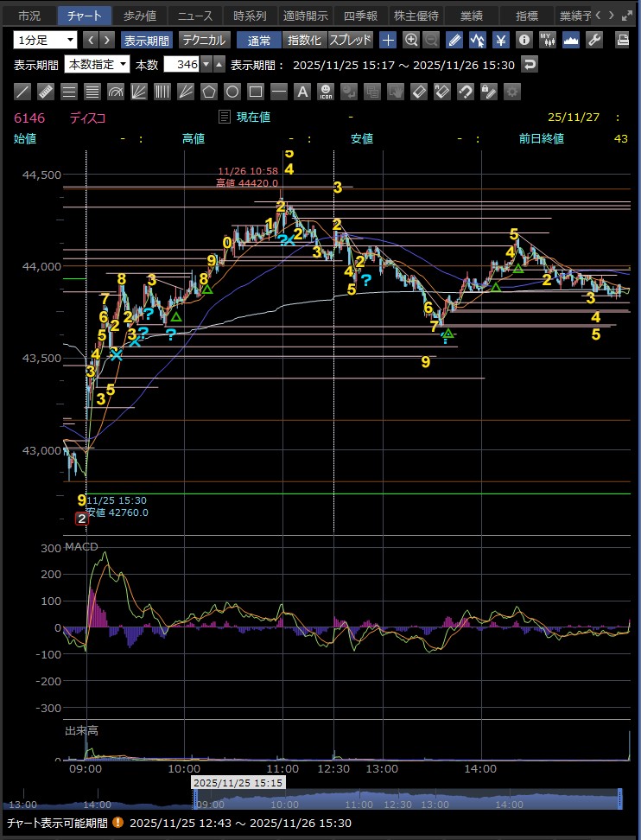Click the 表示期間 button

click(146, 40)
